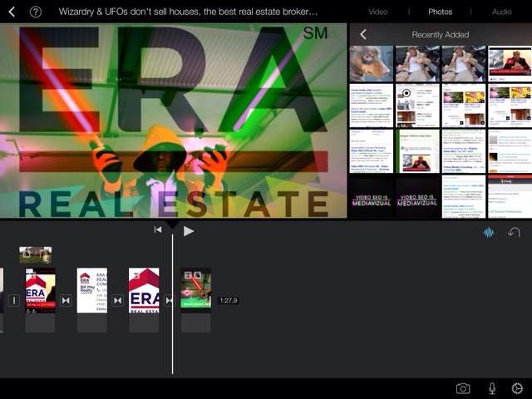Select the large ERA logo clip in the timeline
532x399 pixels.
click(x=144, y=290)
